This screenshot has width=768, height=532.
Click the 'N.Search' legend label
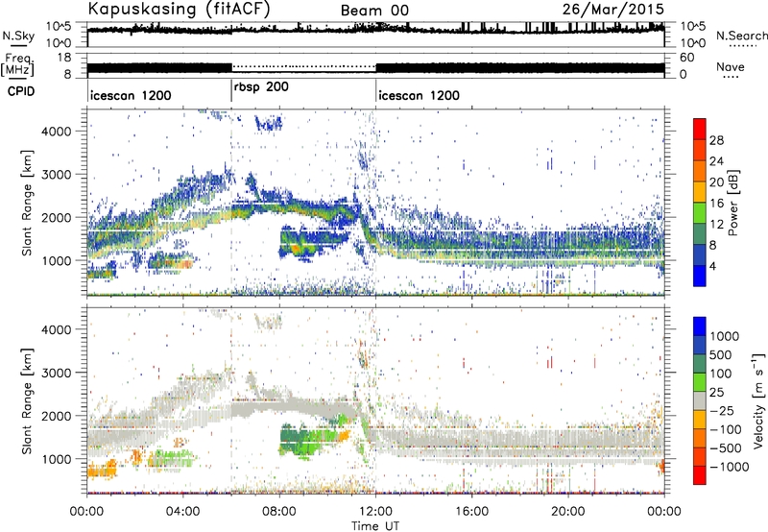[741, 36]
